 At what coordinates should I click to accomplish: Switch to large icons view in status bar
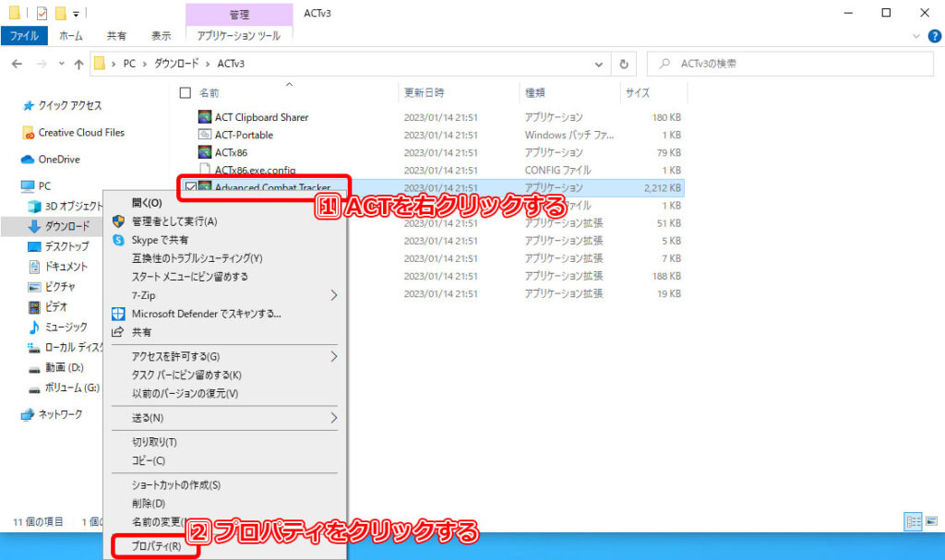click(932, 522)
